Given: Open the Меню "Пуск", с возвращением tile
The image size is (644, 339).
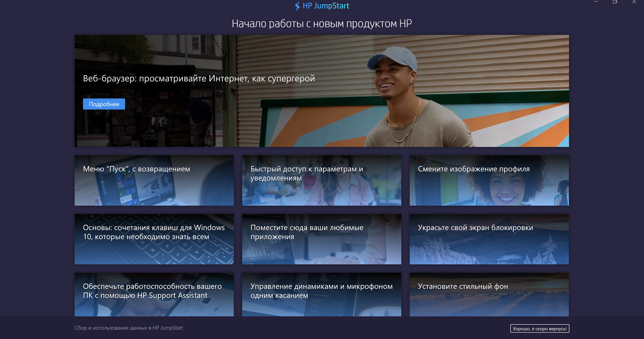Looking at the screenshot, I should [x=154, y=180].
